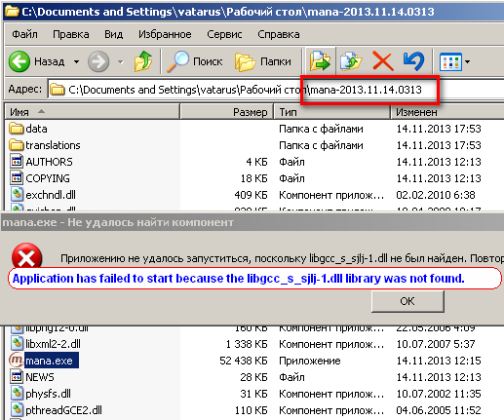Sort by the Тип column header
This screenshot has height=420, width=504.
click(332, 112)
